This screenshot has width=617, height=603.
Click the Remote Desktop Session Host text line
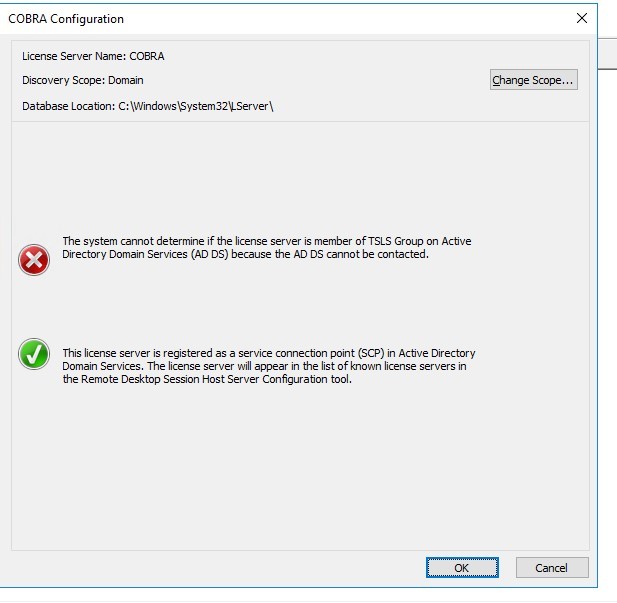coord(207,379)
